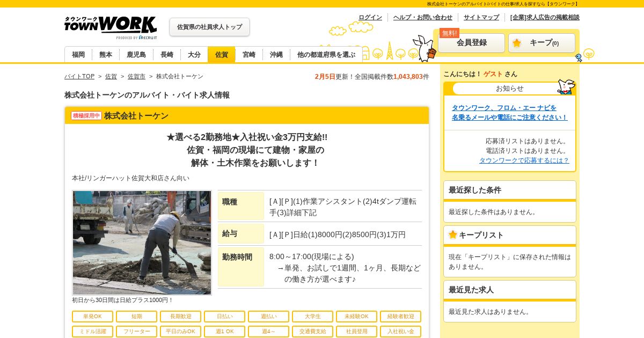644x338 pixels.
Task: Select the 佐賀 prefecture tab
Action: point(222,55)
